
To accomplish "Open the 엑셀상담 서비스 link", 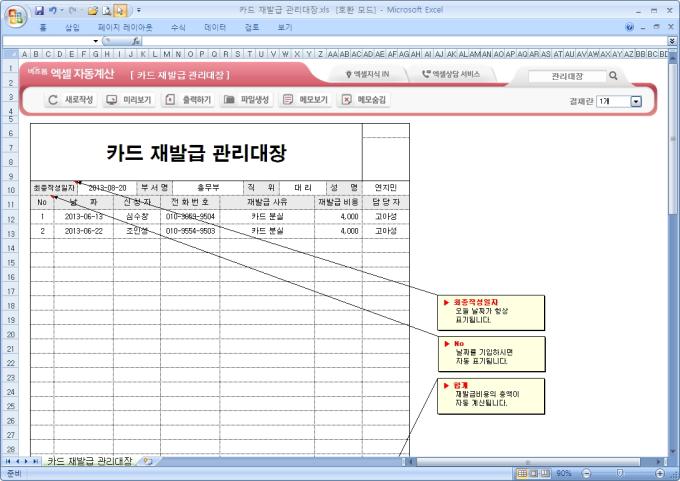I will pyautogui.click(x=451, y=74).
